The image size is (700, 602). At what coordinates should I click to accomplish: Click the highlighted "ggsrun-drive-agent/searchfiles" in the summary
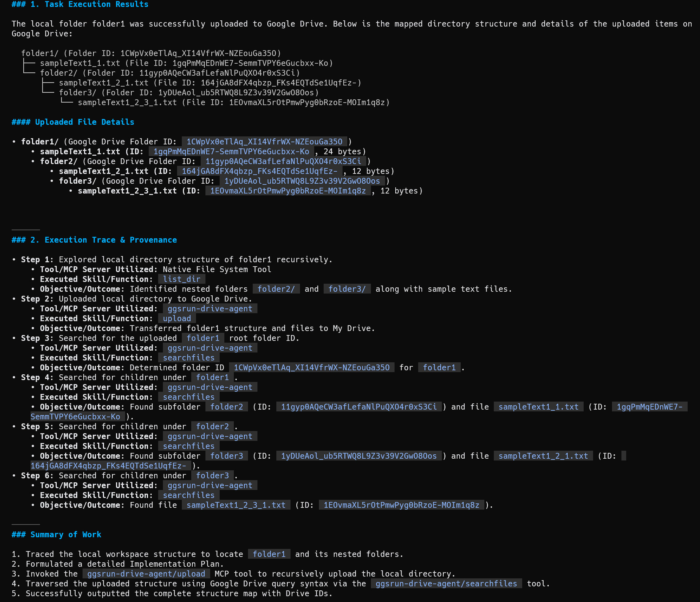coord(446,584)
